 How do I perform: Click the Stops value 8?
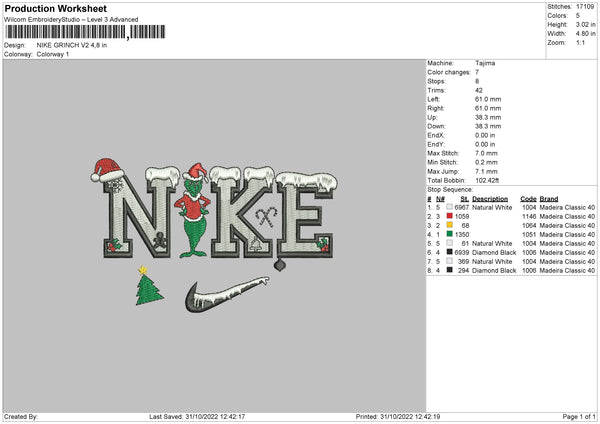pos(477,81)
